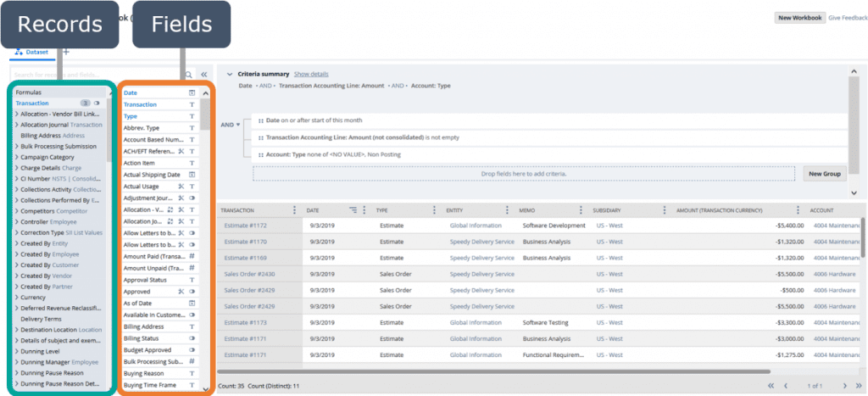Open the Estimate #1172 transaction link
This screenshot has width=868, height=396.
click(245, 226)
